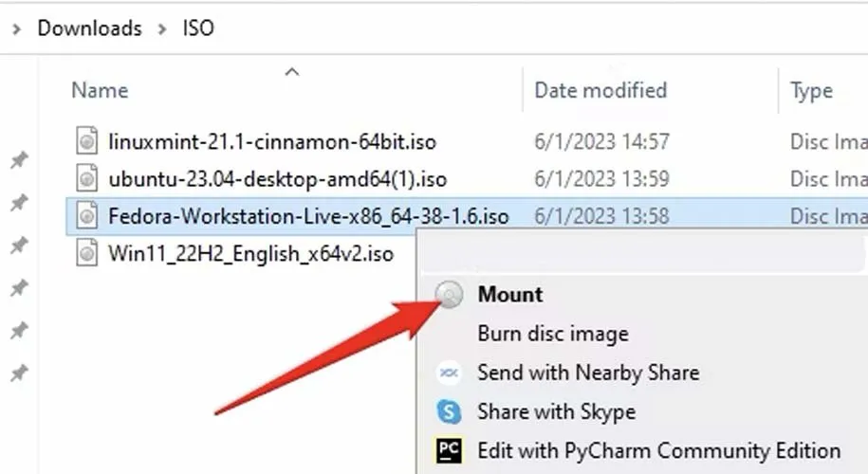
Task: Click the Fedora ISO disc icon
Action: [x=87, y=217]
